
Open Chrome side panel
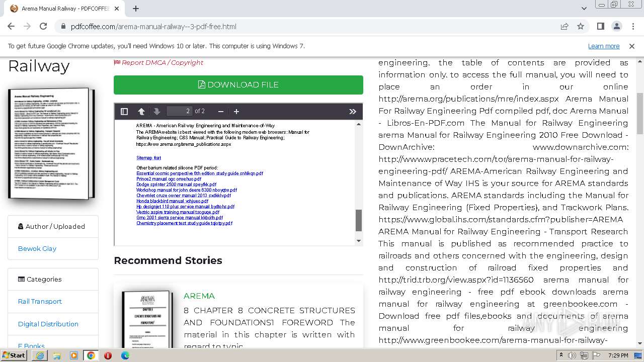600,26
